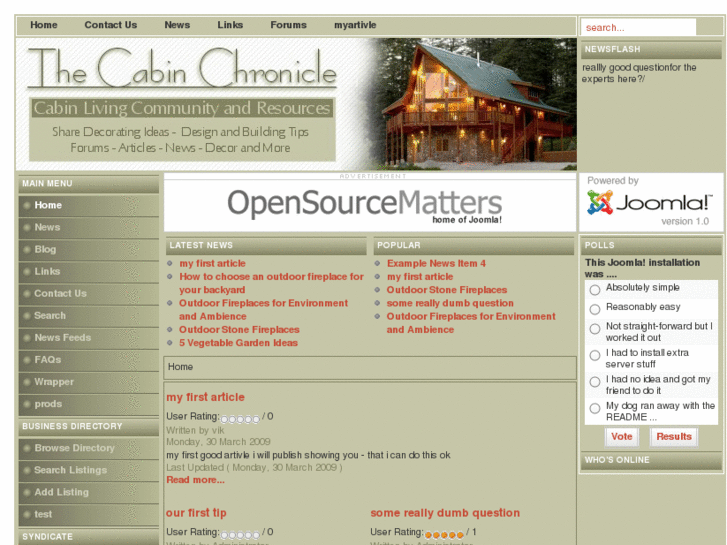Screen dimensions: 727x545
Task: Click the Joomla! logo
Action: pos(649,203)
